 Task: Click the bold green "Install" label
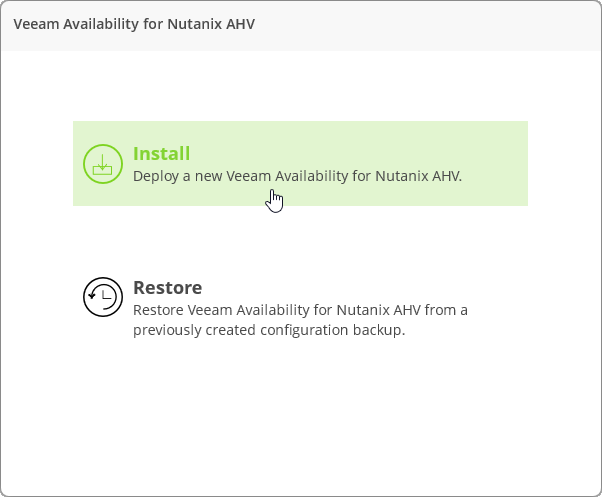coord(161,154)
